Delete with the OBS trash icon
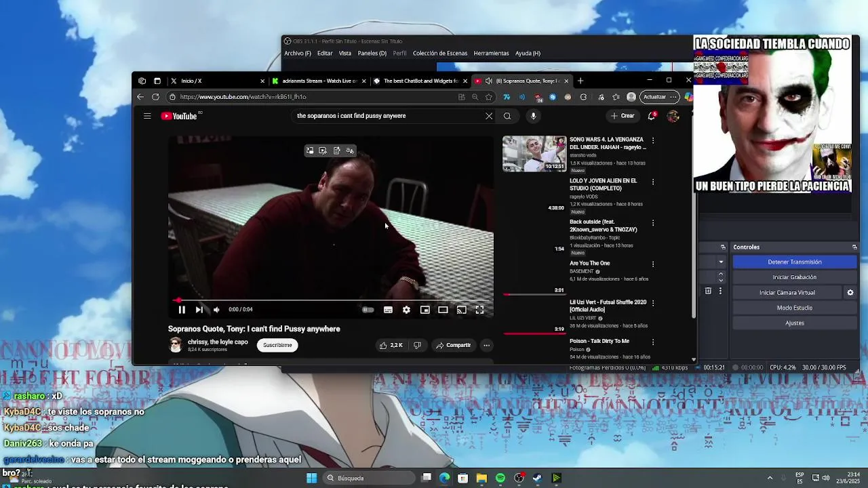 [708, 291]
